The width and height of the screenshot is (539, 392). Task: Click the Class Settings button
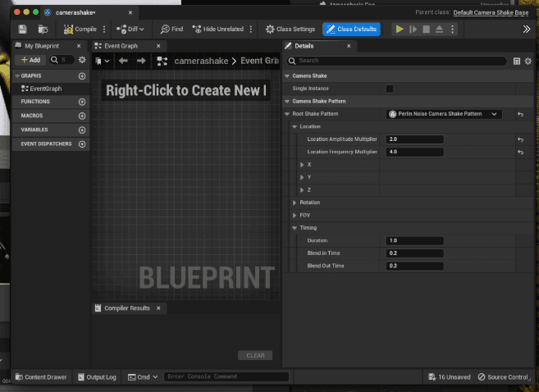click(x=290, y=29)
